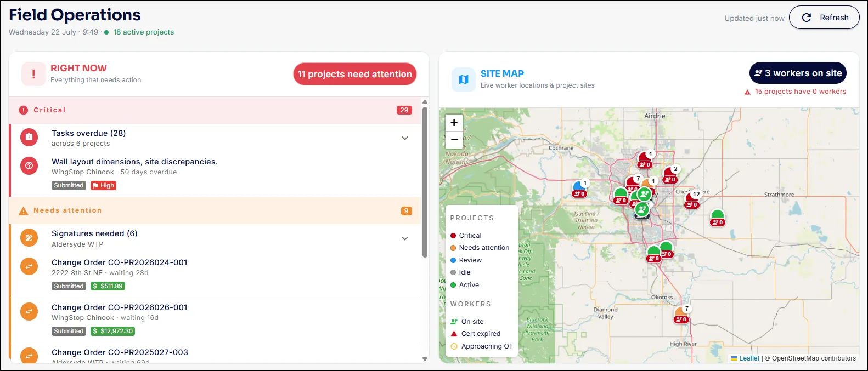Image resolution: width=868 pixels, height=371 pixels.
Task: Click the Tasks overdue clipboard icon
Action: tap(29, 137)
